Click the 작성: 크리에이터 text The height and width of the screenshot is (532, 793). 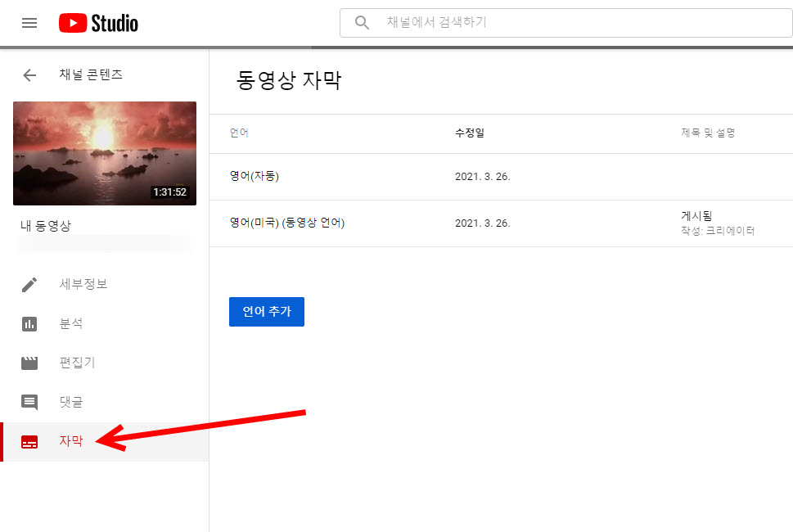tap(718, 231)
